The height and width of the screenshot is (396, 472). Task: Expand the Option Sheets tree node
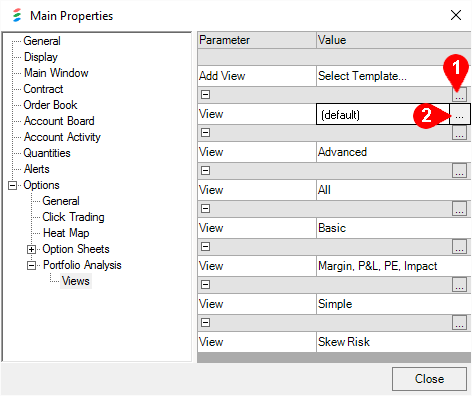click(x=31, y=249)
